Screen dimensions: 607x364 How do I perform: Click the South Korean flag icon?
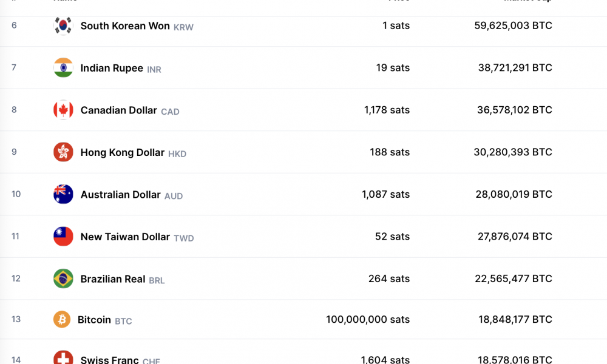63,25
